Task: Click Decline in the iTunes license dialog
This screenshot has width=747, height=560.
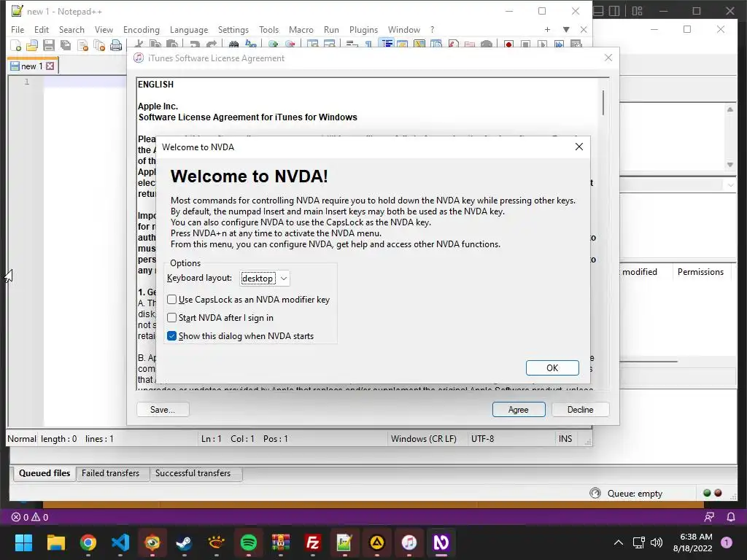Action: pyautogui.click(x=580, y=410)
